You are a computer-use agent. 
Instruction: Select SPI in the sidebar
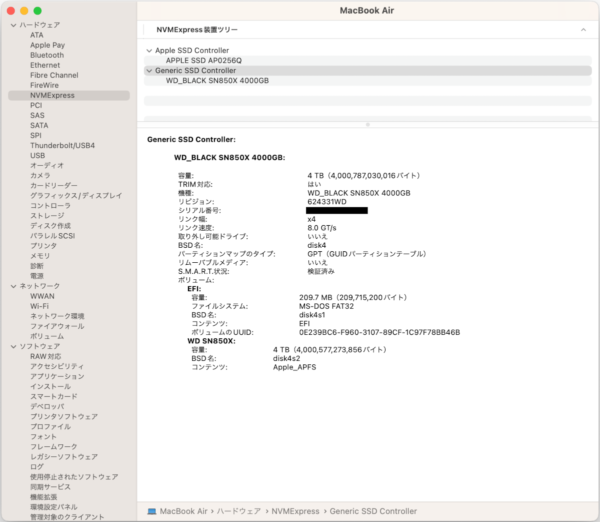click(x=36, y=135)
